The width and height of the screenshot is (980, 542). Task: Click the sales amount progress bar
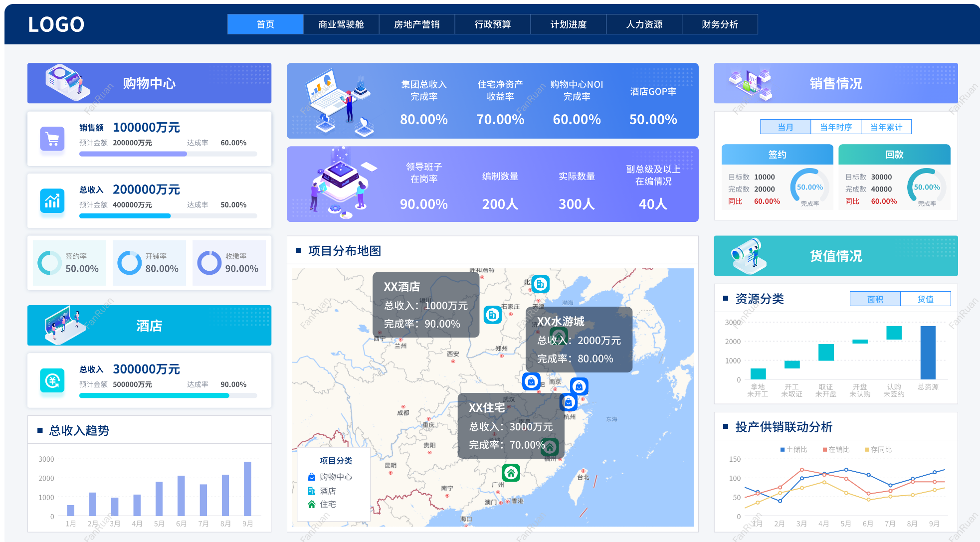(x=168, y=154)
